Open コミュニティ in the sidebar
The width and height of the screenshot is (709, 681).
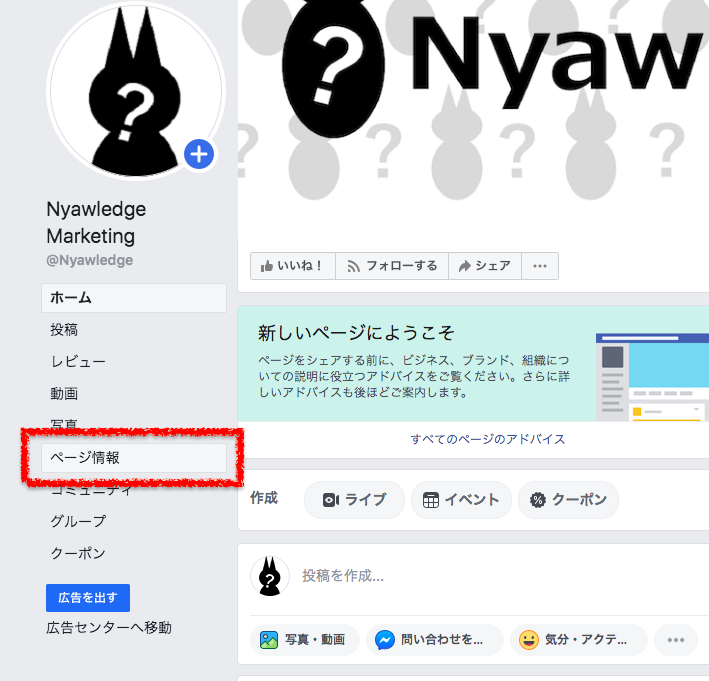[92, 491]
